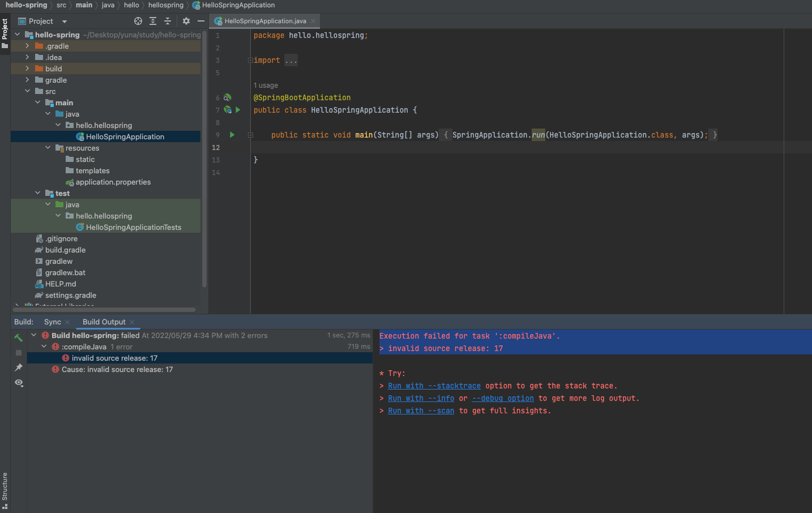Expand the .gradle folder
This screenshot has width=812, height=513.
(27, 46)
